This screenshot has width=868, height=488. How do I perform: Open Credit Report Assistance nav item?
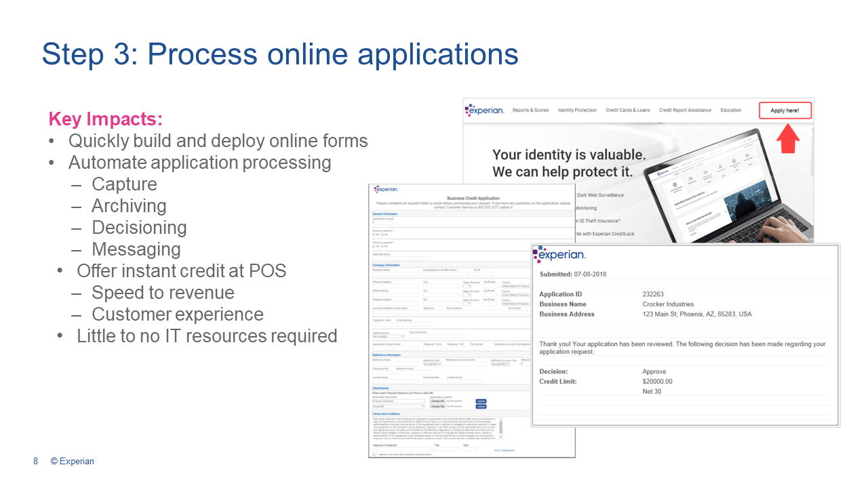pyautogui.click(x=685, y=110)
